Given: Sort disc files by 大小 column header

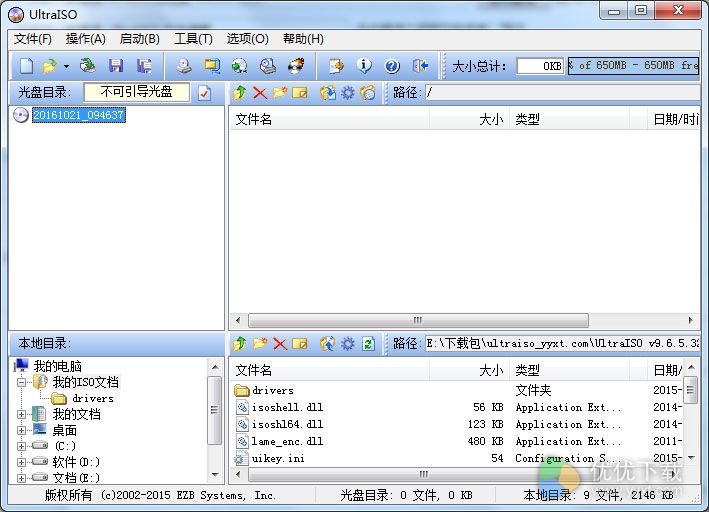Looking at the screenshot, I should coord(469,119).
